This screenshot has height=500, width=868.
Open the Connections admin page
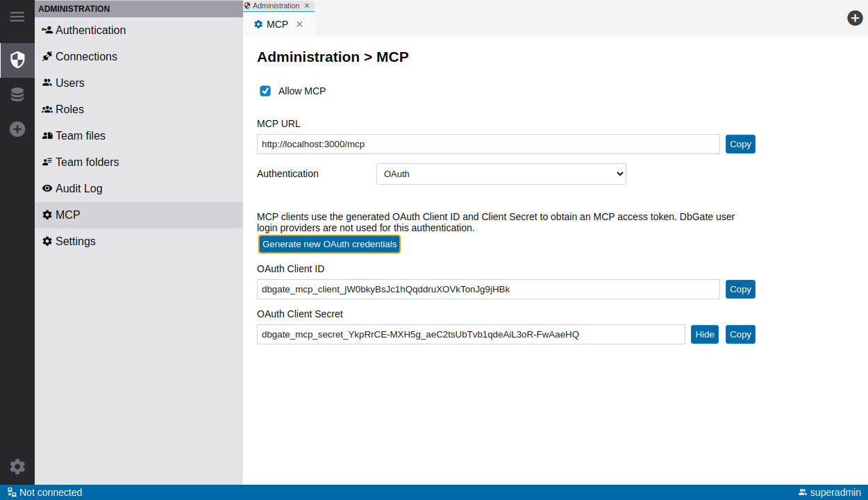click(139, 56)
